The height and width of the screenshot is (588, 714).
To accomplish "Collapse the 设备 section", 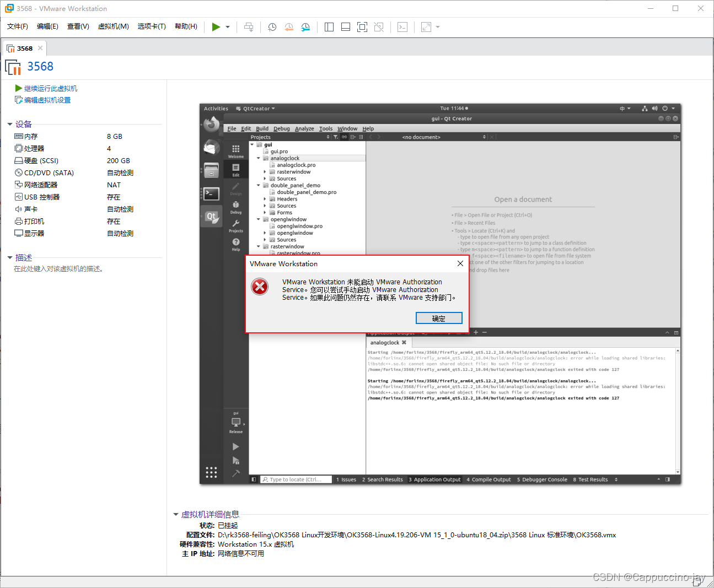I will (x=10, y=125).
